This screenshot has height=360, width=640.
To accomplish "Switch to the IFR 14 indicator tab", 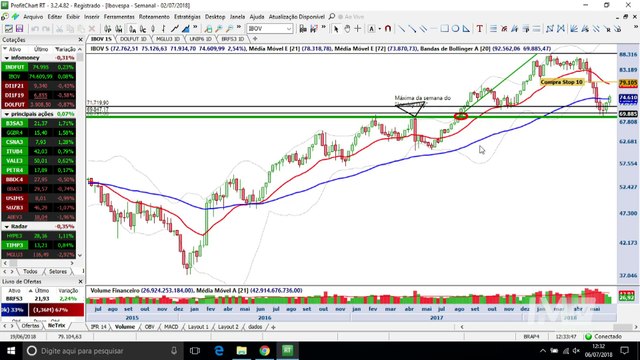I will pyautogui.click(x=98, y=327).
